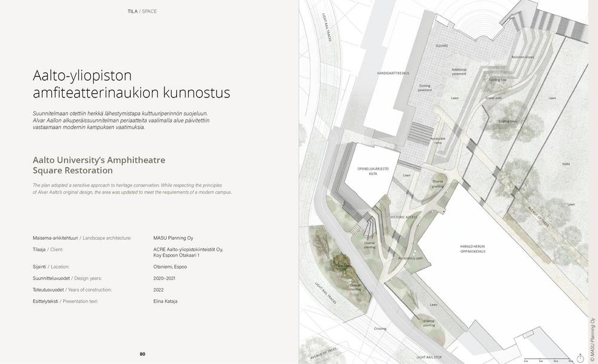Click the Restored slopes label
Screen dimensions: 598x364
tap(522, 57)
